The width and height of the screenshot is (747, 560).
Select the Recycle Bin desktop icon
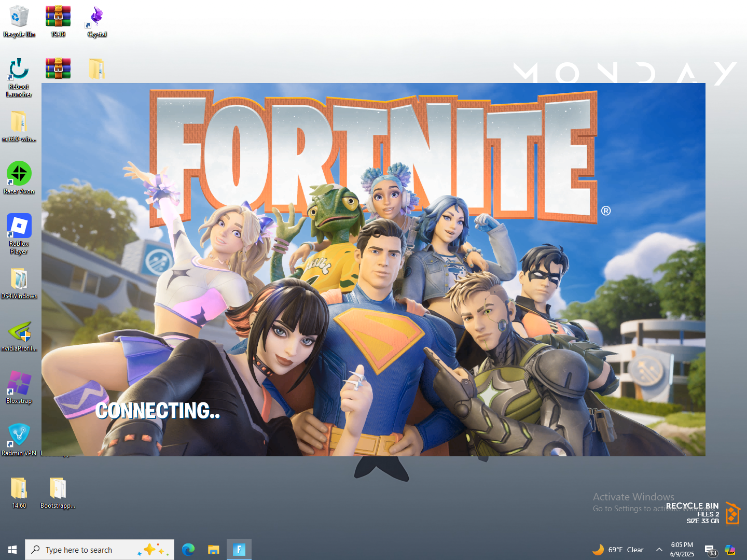point(19,21)
